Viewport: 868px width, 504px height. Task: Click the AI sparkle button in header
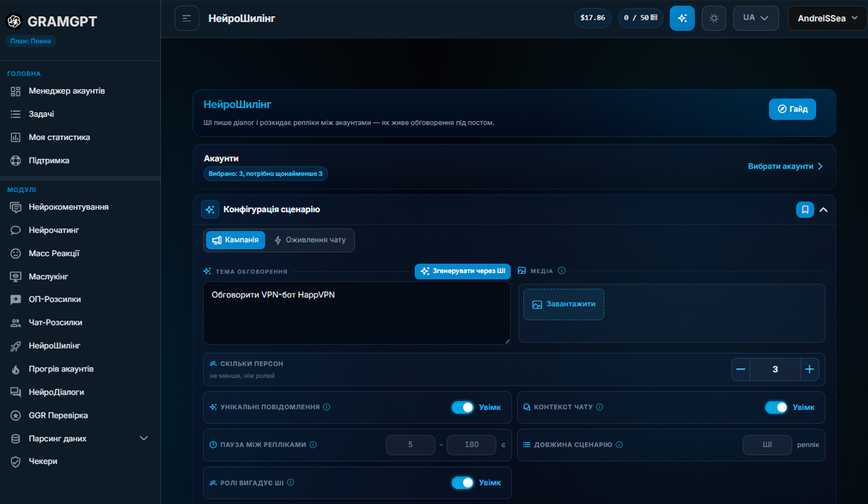pyautogui.click(x=682, y=18)
